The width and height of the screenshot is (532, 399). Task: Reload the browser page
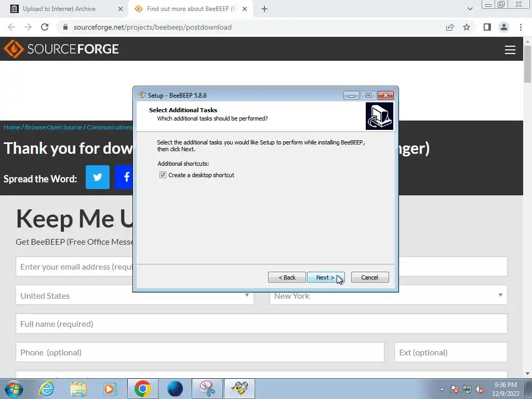pyautogui.click(x=45, y=27)
